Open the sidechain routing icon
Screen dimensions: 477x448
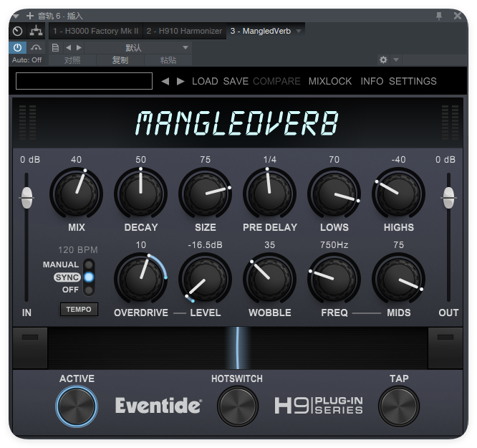(36, 31)
